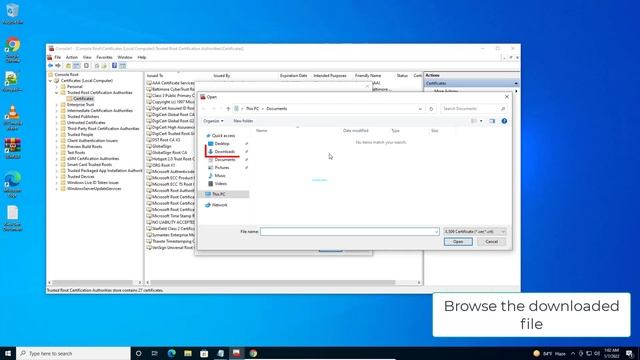Expand Intermediate Certification Authorities node
This screenshot has height=360, width=640.
click(57, 111)
